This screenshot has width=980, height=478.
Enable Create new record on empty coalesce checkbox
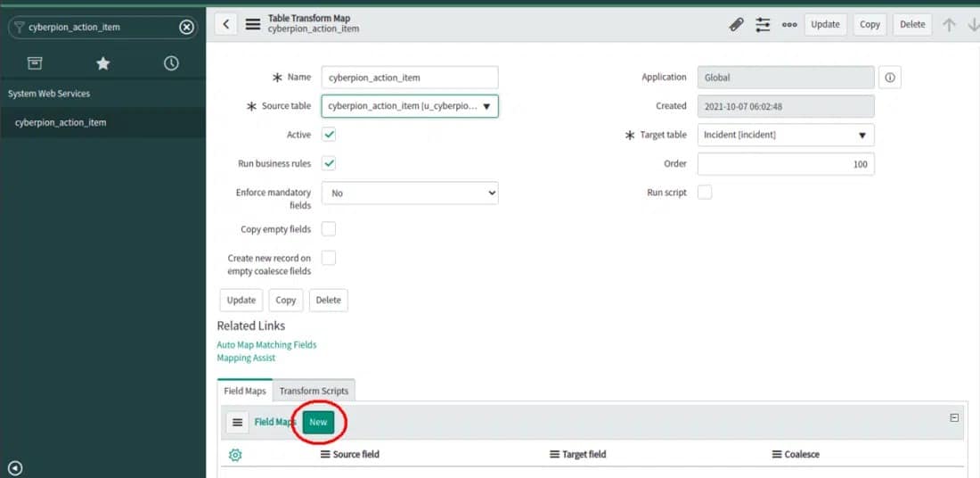[x=329, y=258]
